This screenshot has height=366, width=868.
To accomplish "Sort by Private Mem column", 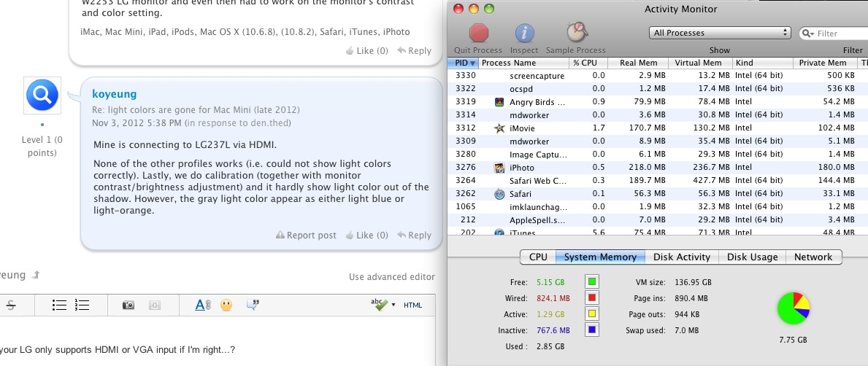I will (x=825, y=63).
